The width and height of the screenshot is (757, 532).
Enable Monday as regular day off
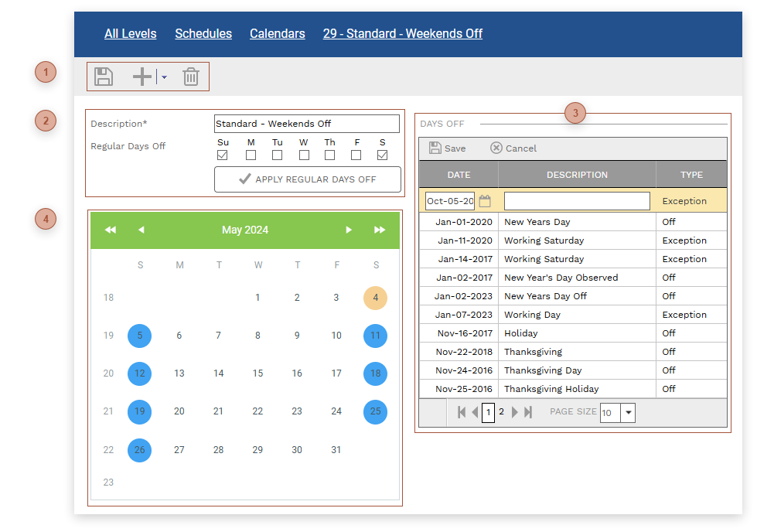[251, 155]
